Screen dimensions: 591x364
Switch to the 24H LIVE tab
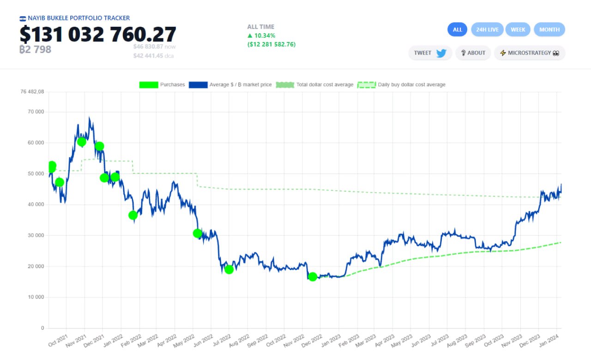click(x=487, y=30)
